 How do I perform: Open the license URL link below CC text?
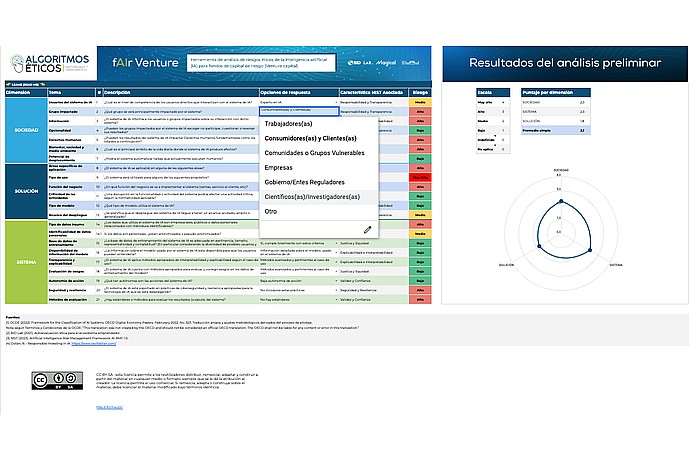coord(110,408)
